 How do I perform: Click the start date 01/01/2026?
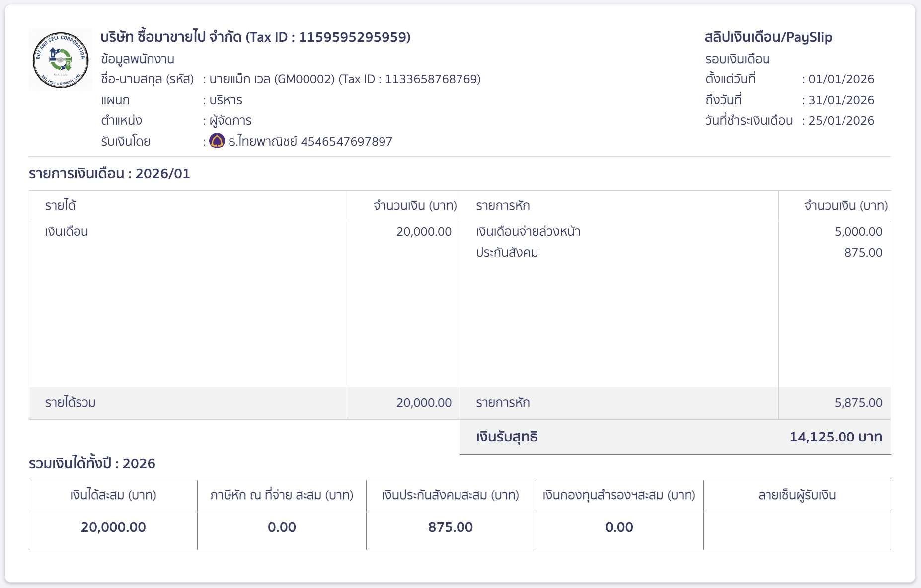click(841, 79)
